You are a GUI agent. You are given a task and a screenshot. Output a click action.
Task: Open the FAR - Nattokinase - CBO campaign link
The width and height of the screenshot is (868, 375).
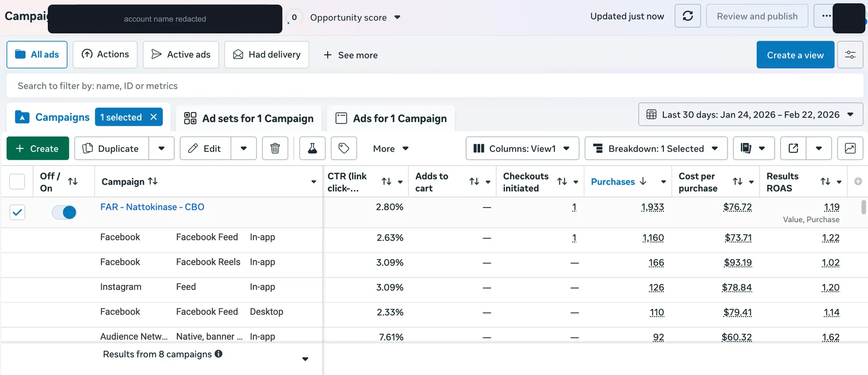[x=152, y=207]
